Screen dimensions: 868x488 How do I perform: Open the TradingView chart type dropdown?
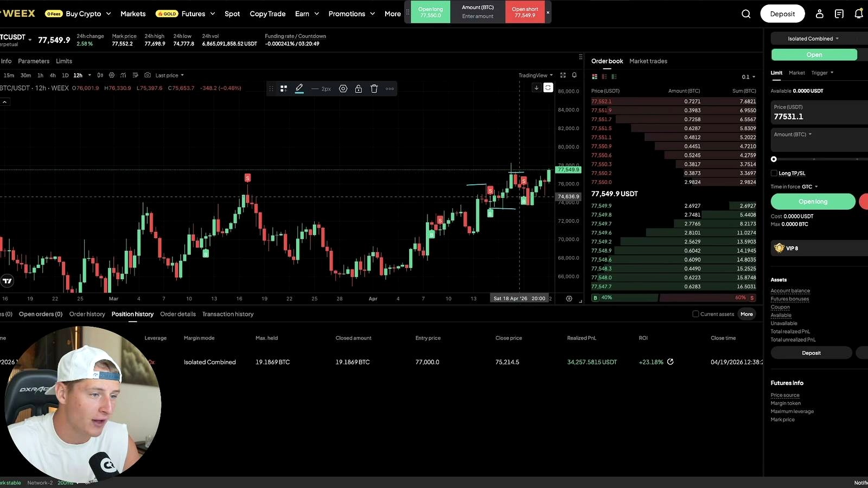pos(535,75)
